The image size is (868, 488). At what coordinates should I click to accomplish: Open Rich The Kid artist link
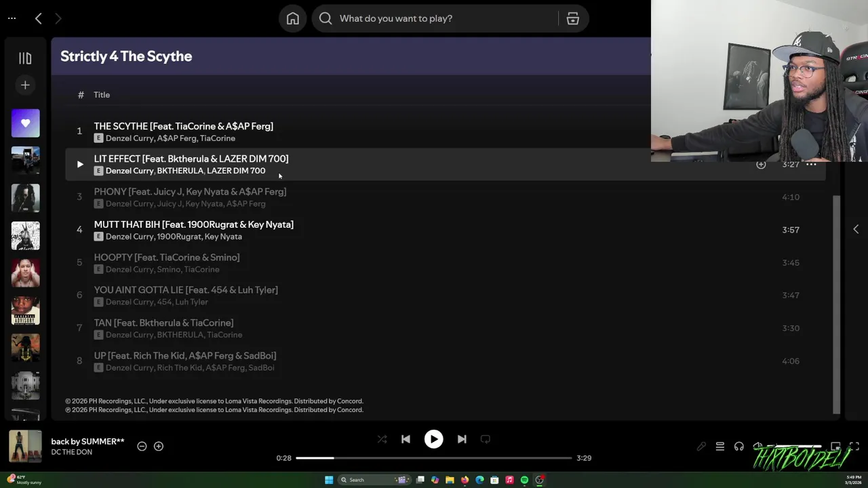pos(180,367)
